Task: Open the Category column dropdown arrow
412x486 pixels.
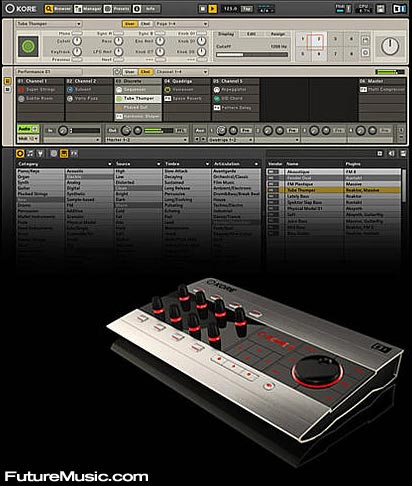Action: click(x=109, y=164)
